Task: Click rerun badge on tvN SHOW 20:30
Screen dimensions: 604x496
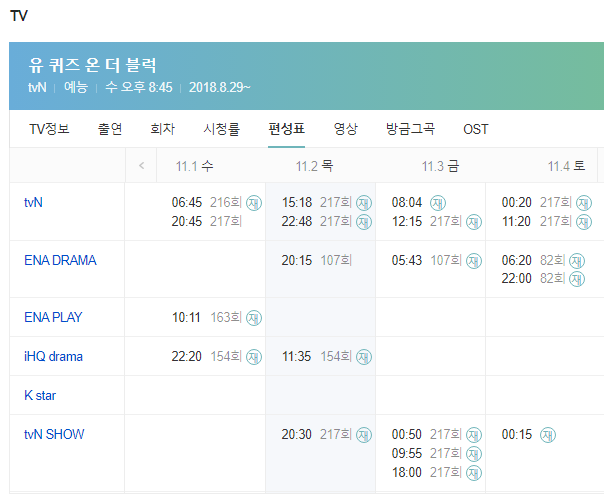Action: (x=364, y=435)
